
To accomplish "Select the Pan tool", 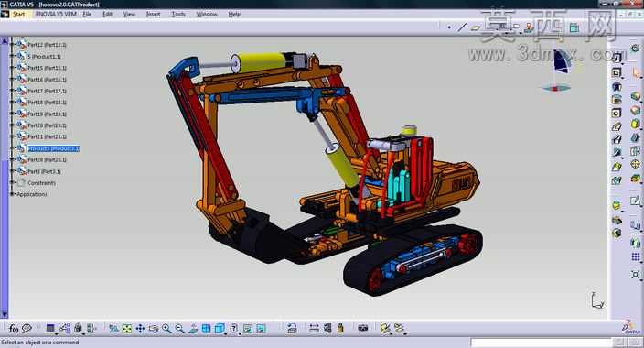I will pyautogui.click(x=140, y=328).
